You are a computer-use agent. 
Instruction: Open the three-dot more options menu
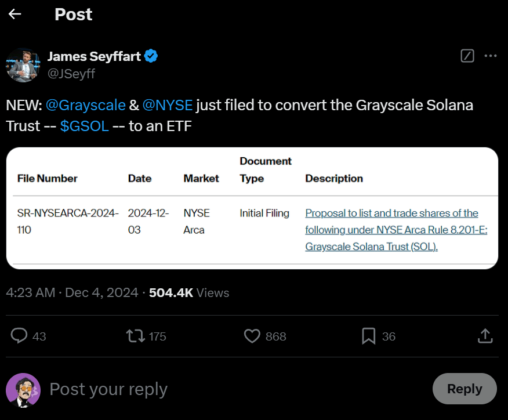[491, 56]
